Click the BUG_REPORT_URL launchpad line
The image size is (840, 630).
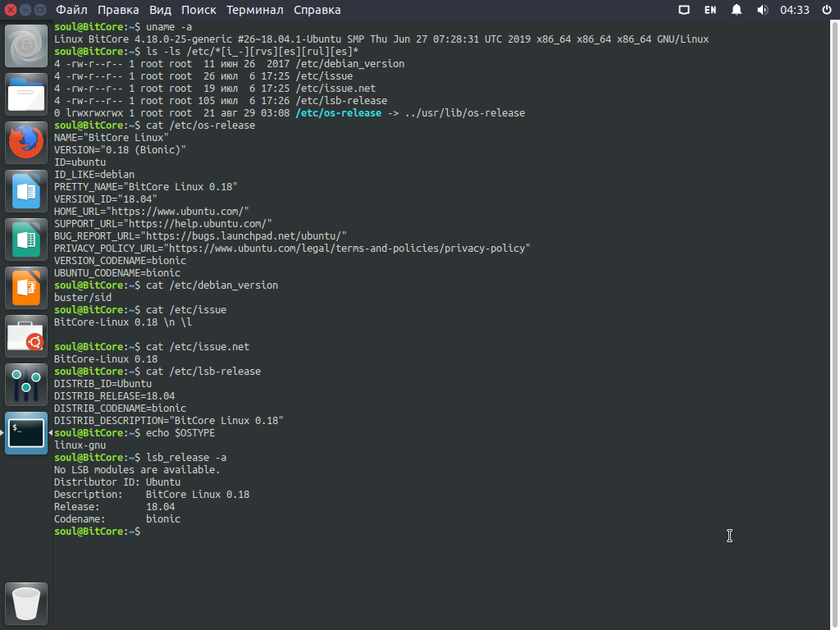click(200, 236)
